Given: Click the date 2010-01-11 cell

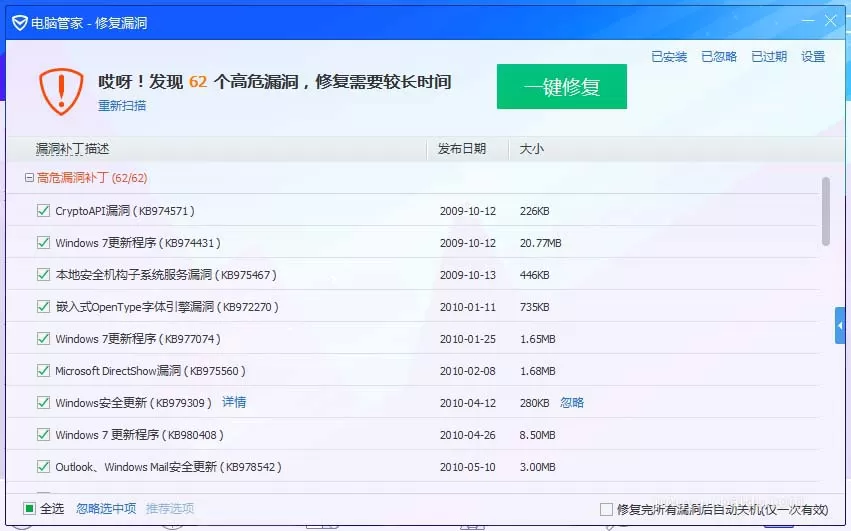Looking at the screenshot, I should click(x=468, y=307).
